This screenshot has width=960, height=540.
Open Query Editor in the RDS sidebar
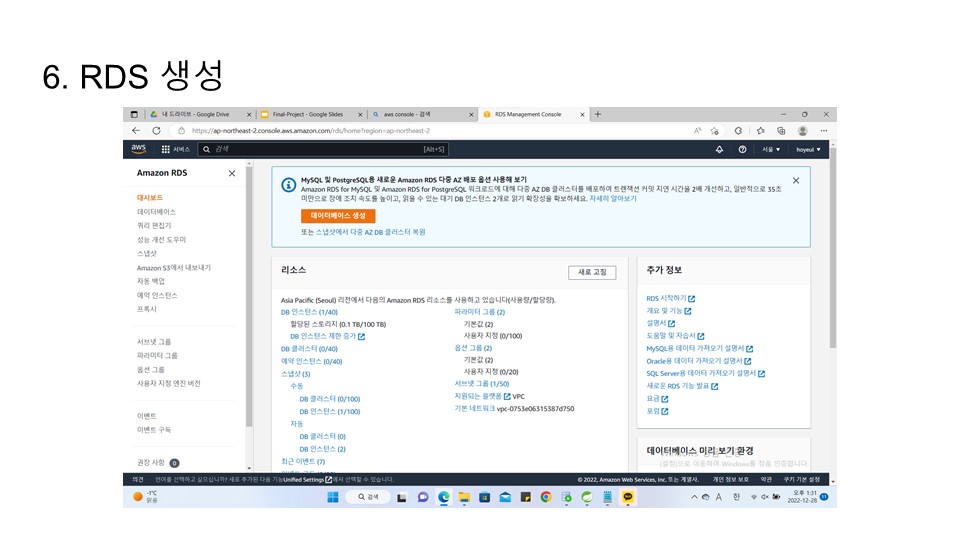click(x=154, y=225)
